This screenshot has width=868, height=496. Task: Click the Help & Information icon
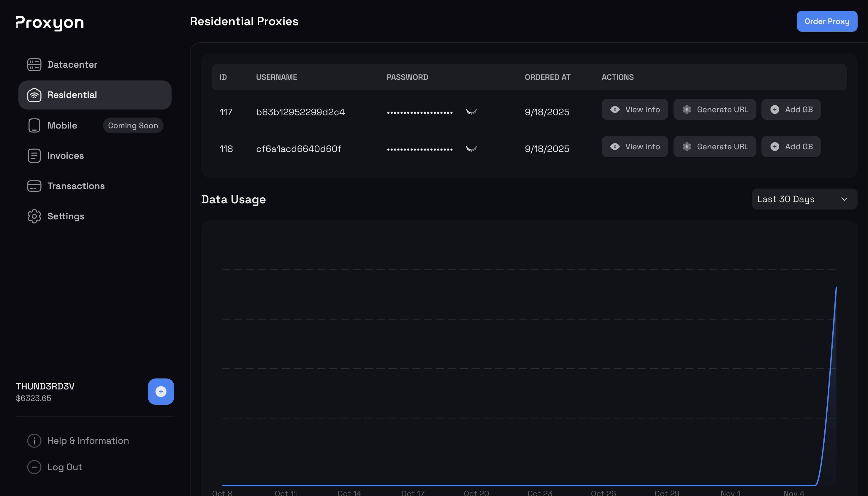click(x=34, y=440)
